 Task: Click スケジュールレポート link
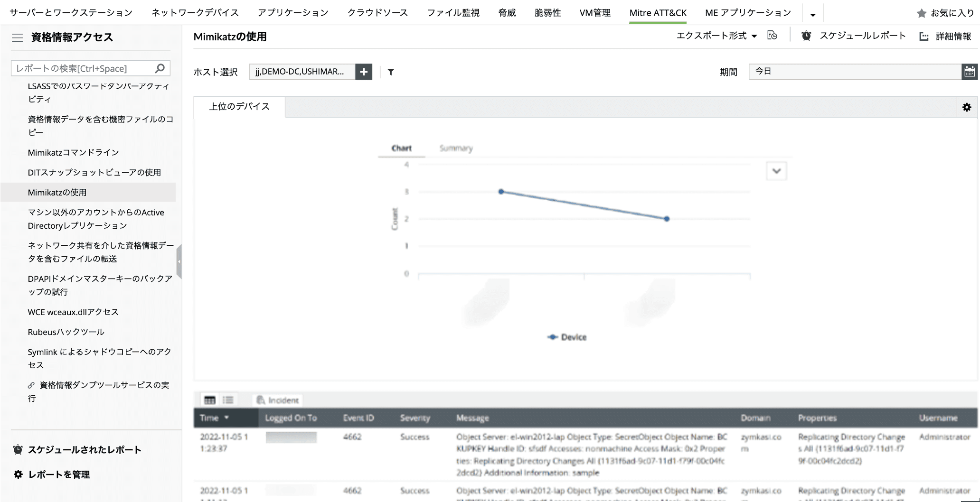[x=862, y=36]
